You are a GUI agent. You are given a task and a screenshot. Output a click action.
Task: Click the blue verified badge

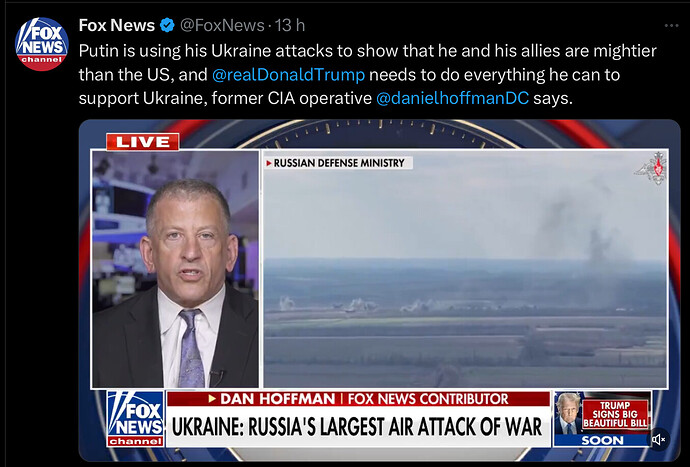point(167,26)
